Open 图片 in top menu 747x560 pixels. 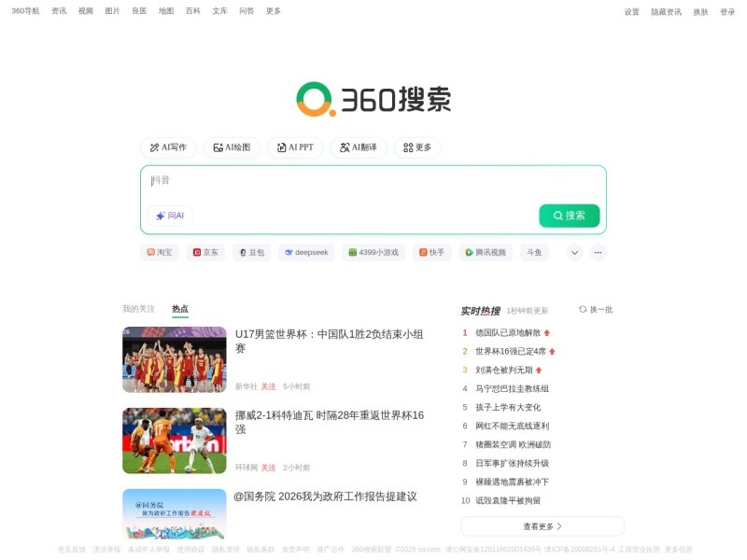pyautogui.click(x=112, y=11)
